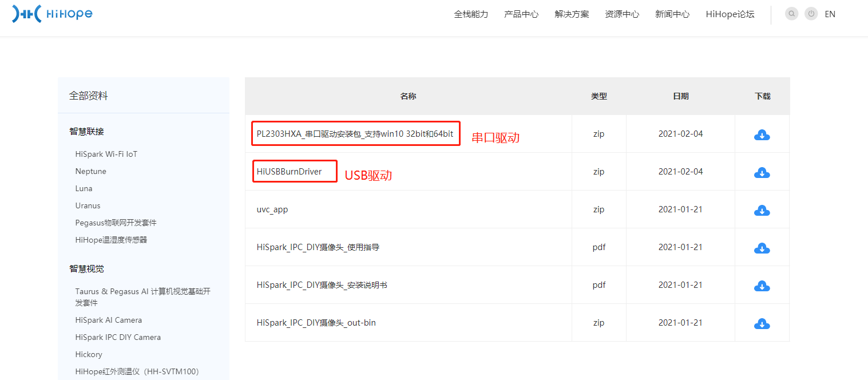Go to HiHope论坛
Viewport: 868px width, 380px height.
(730, 14)
